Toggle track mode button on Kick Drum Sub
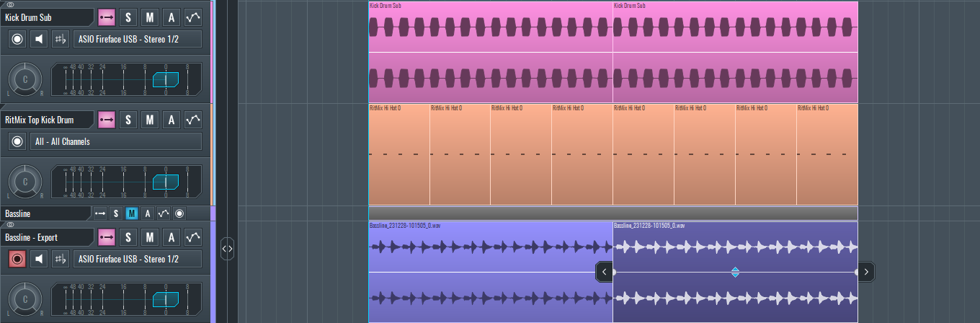Image resolution: width=980 pixels, height=323 pixels. 107,17
